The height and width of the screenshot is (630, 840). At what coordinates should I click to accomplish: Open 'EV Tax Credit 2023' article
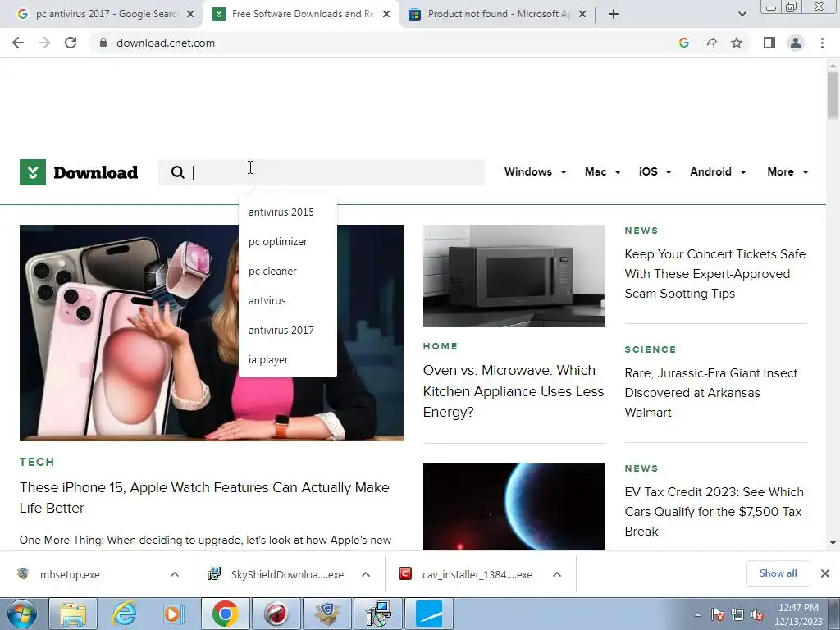714,512
